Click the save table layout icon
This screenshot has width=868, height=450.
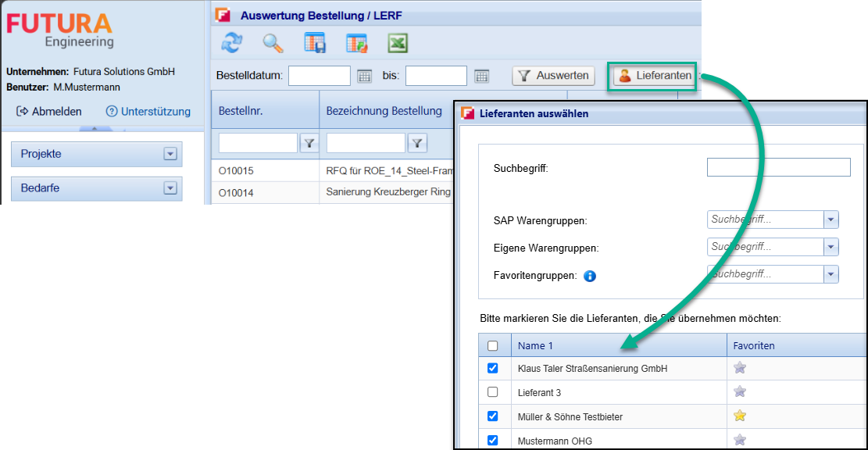(315, 43)
